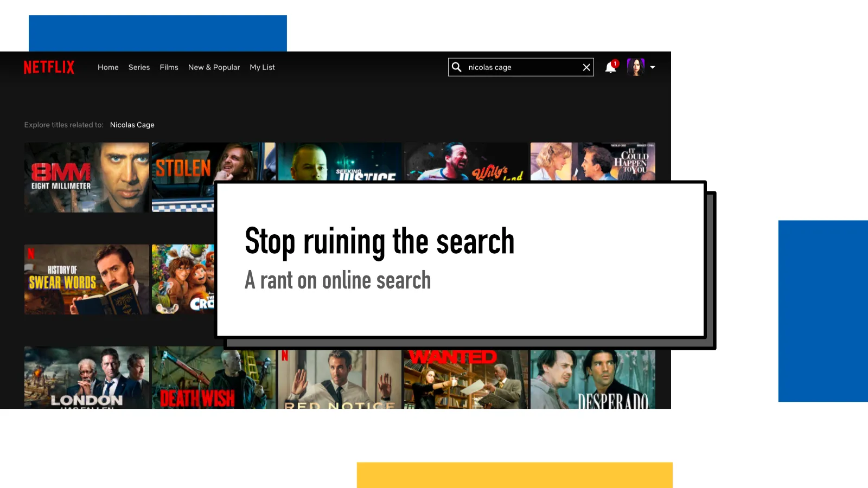Click the profile avatar picture
This screenshot has width=868, height=488.
pos(635,67)
